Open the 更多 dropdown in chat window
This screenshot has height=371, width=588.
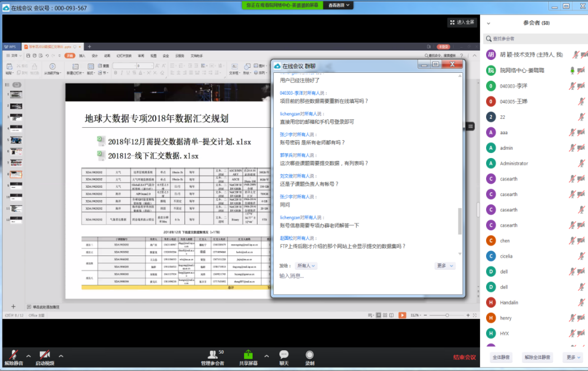point(445,266)
